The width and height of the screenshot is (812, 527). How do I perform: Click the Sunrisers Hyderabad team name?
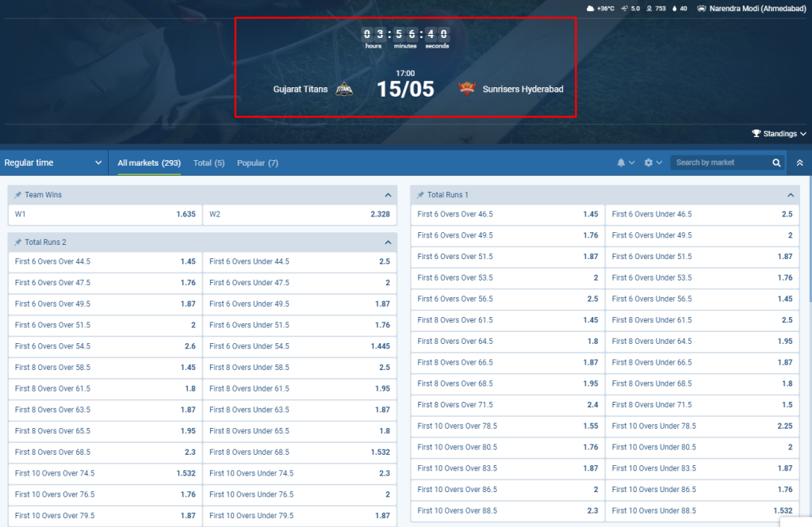[x=523, y=89]
